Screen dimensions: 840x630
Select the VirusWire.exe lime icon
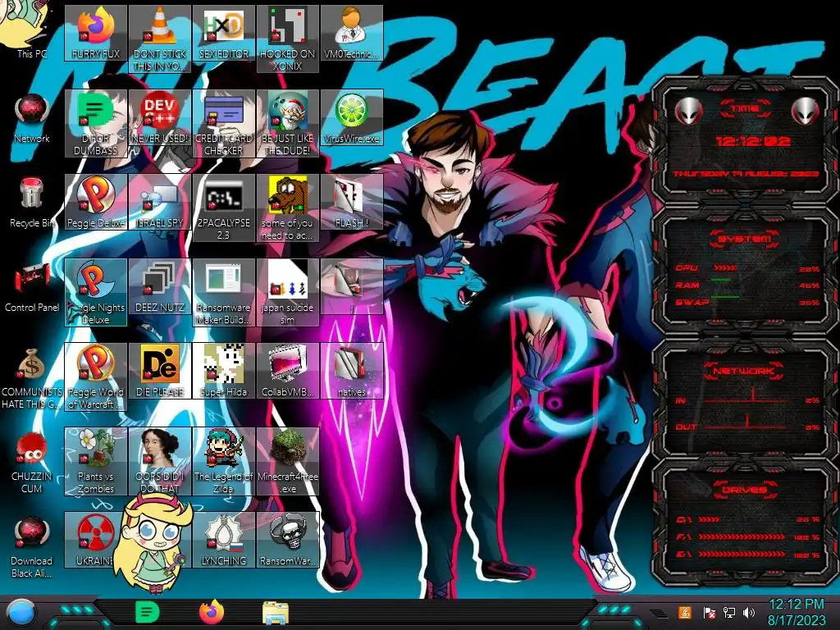click(x=351, y=118)
